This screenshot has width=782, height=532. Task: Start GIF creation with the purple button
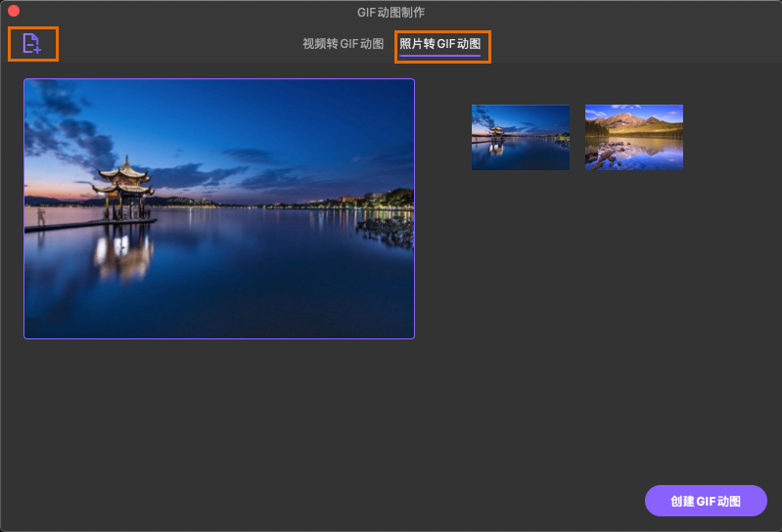[x=705, y=501]
